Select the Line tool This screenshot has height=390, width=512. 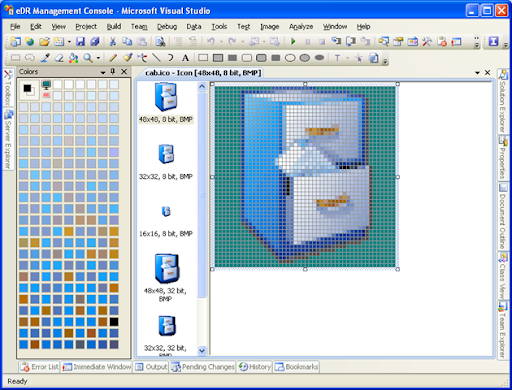[x=156, y=58]
